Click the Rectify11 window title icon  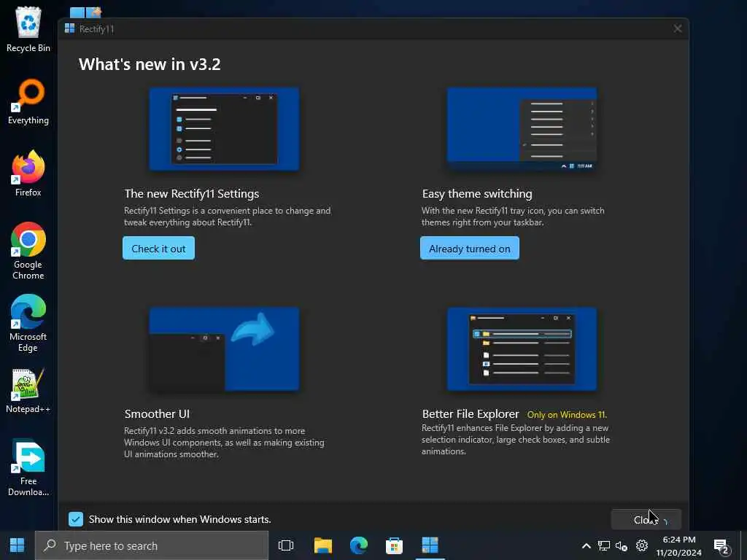pyautogui.click(x=69, y=28)
